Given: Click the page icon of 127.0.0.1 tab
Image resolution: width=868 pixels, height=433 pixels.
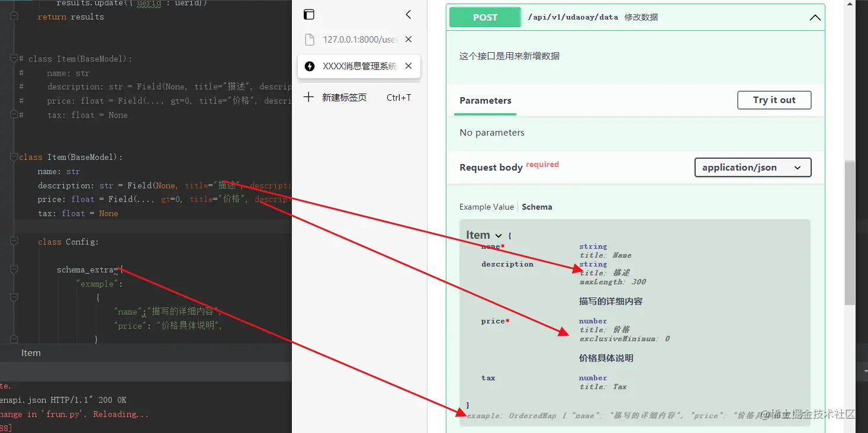Looking at the screenshot, I should (x=309, y=40).
